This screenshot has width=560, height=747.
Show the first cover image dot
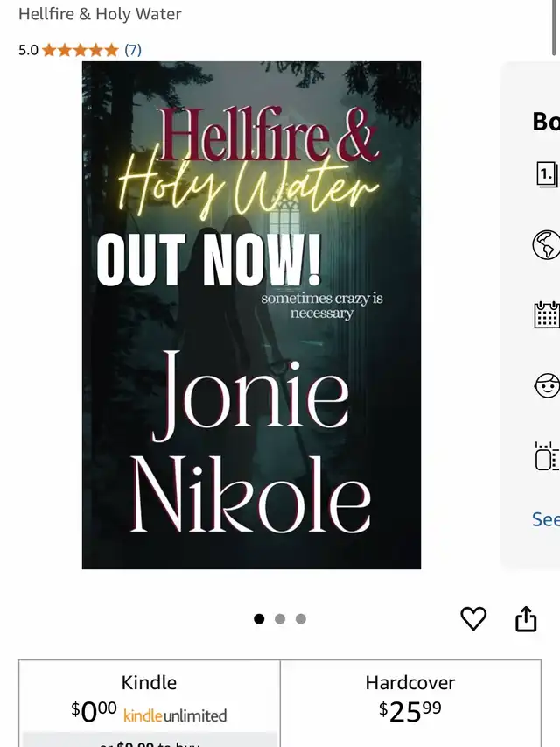coord(259,618)
